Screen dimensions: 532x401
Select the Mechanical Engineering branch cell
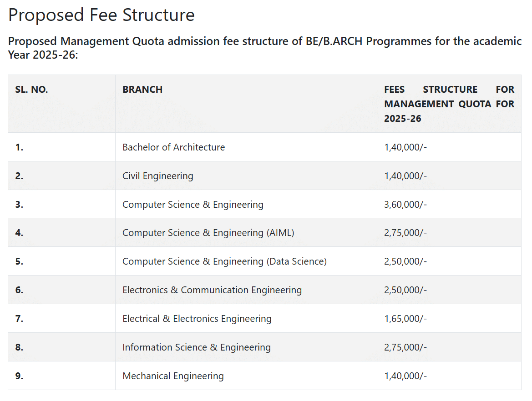[173, 376]
